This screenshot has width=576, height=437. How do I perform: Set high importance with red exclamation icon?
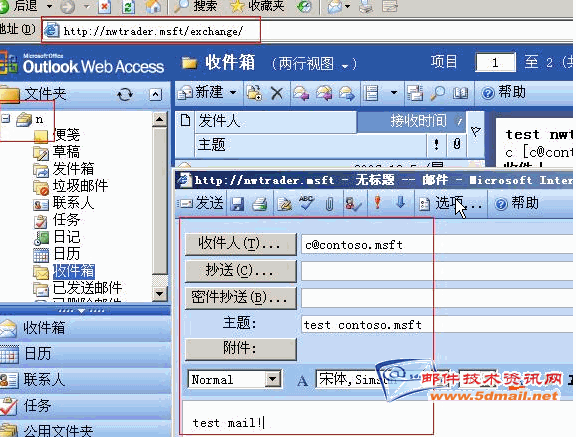pos(377,203)
